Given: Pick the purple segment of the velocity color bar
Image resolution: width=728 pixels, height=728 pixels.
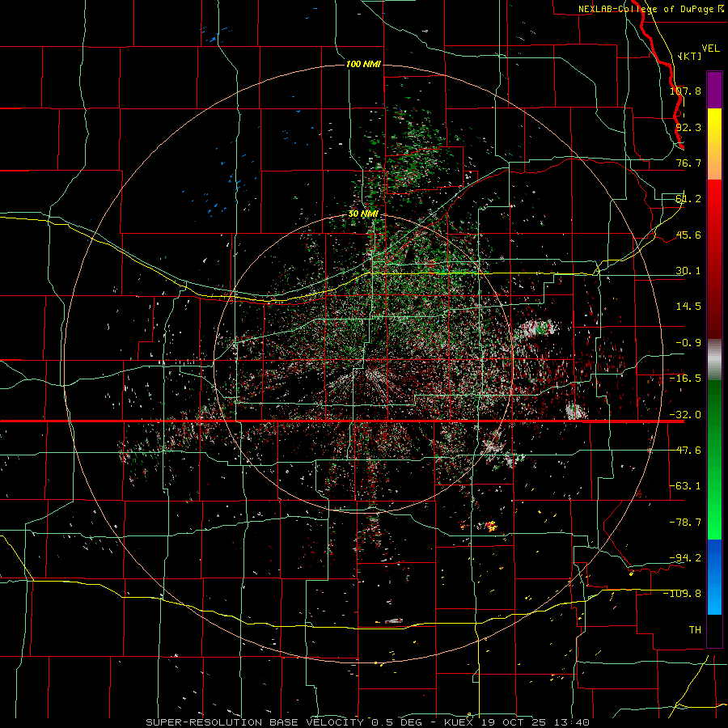Looking at the screenshot, I should (714, 90).
